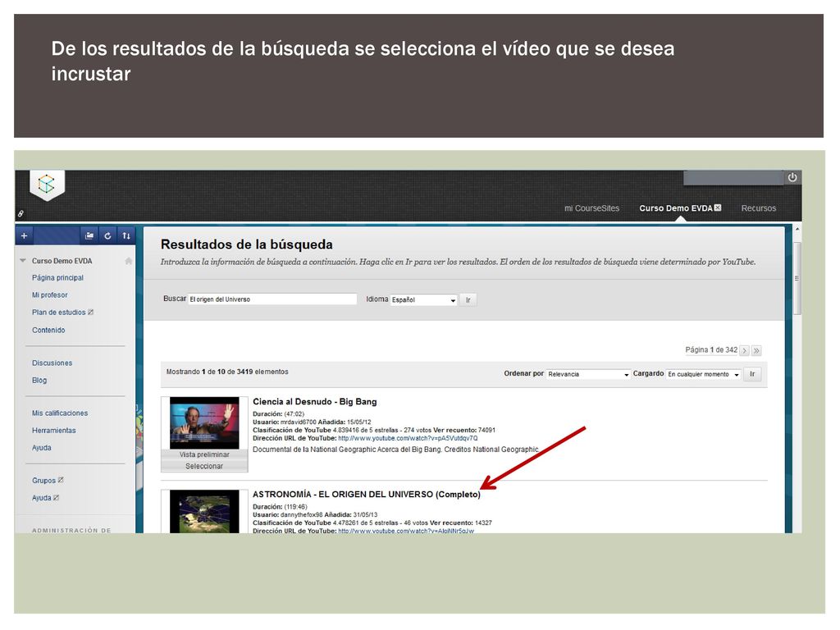Viewport: 840px width, 630px height.
Task: Click the page vertical scrollbar
Action: (797, 277)
